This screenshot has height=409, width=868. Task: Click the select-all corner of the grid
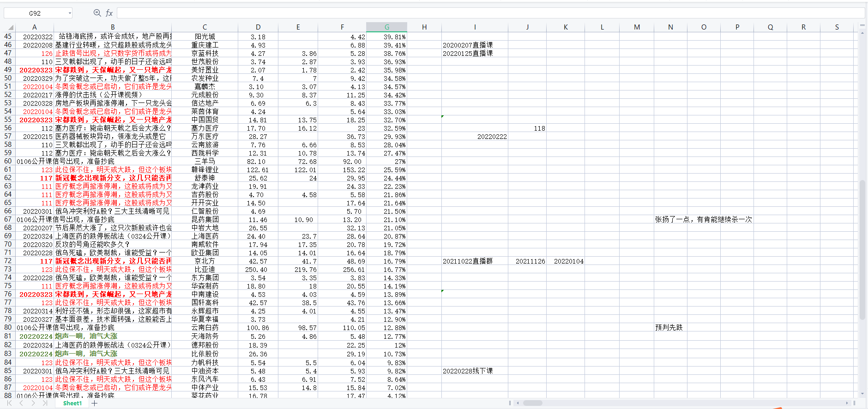(10, 27)
